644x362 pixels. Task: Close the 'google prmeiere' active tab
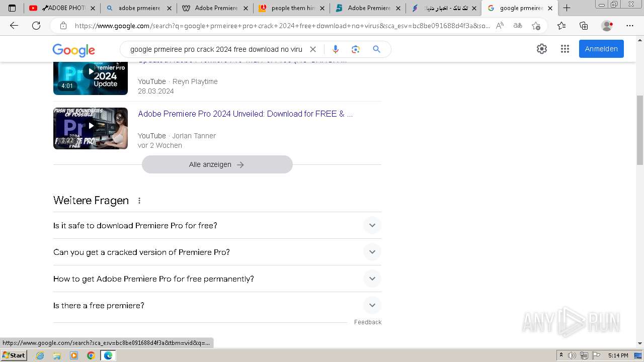[550, 8]
